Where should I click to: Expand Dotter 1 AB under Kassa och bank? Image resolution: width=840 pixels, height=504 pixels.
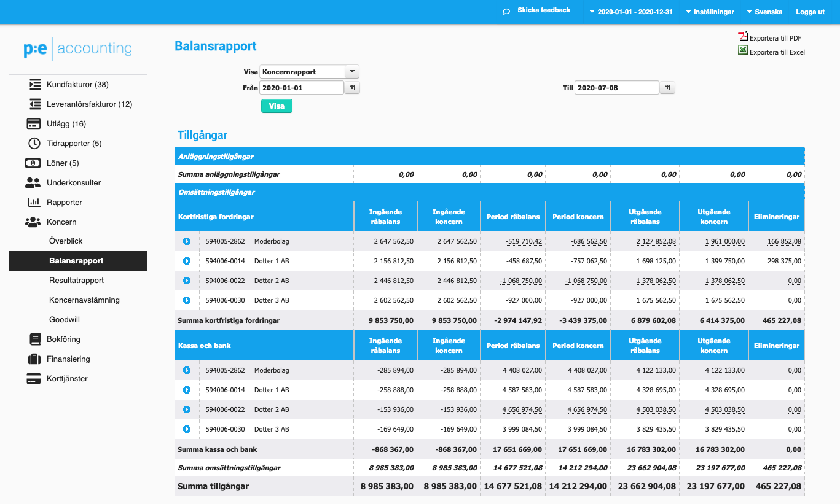pyautogui.click(x=187, y=390)
